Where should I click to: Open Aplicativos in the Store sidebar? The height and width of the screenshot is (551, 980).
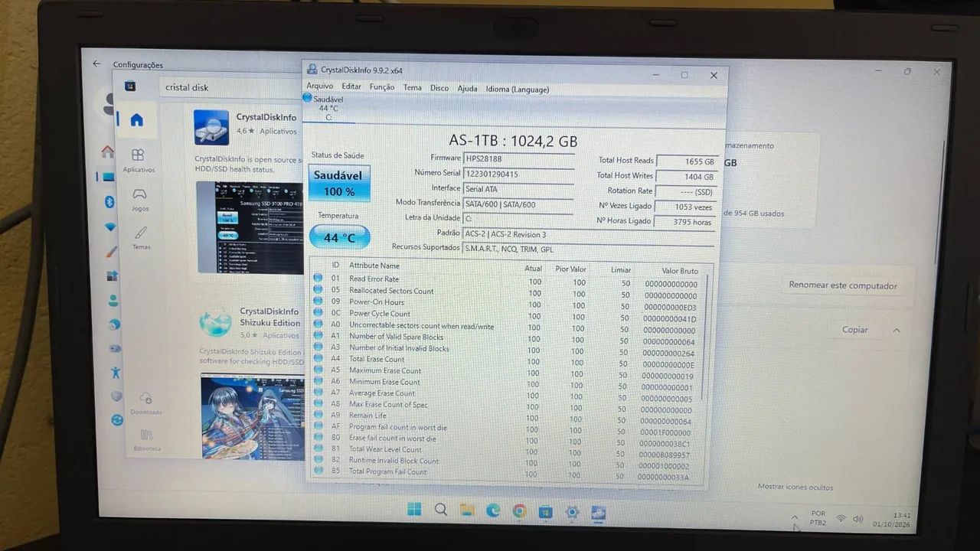point(139,161)
